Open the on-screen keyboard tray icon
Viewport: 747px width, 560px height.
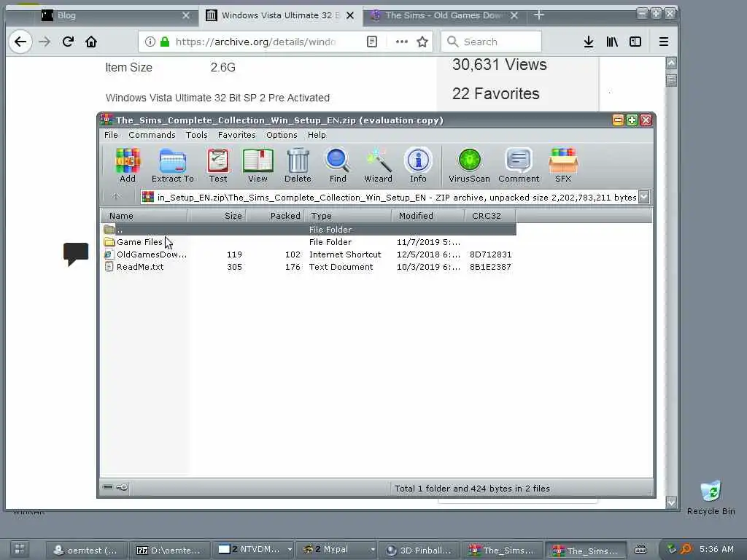(640, 550)
